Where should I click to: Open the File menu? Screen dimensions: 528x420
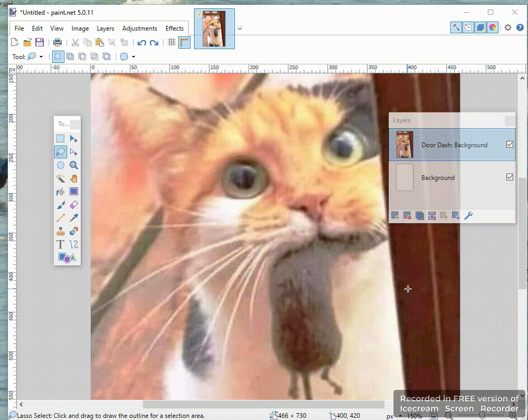(19, 28)
